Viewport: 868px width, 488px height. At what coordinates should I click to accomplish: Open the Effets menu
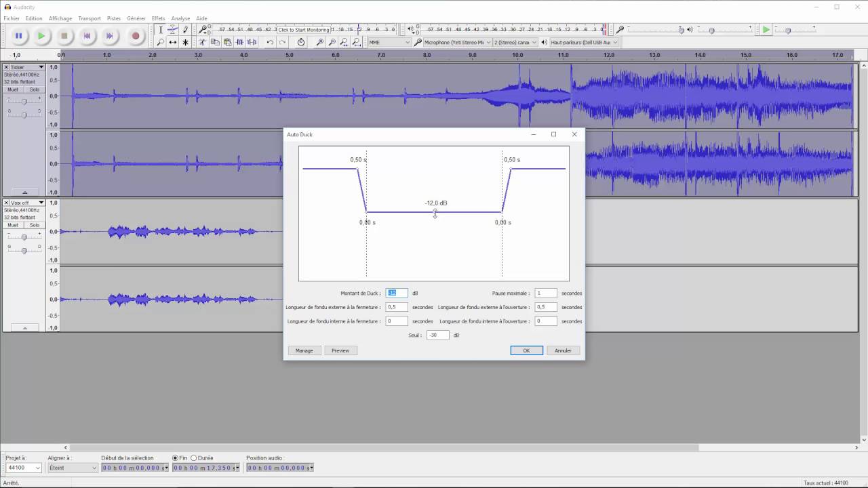click(x=158, y=18)
